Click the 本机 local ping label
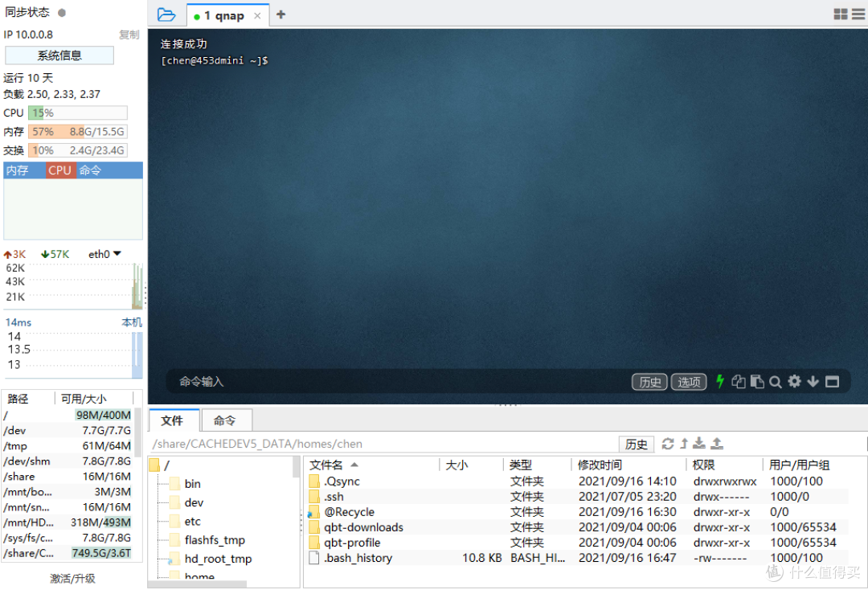The image size is (868, 590). (132, 322)
